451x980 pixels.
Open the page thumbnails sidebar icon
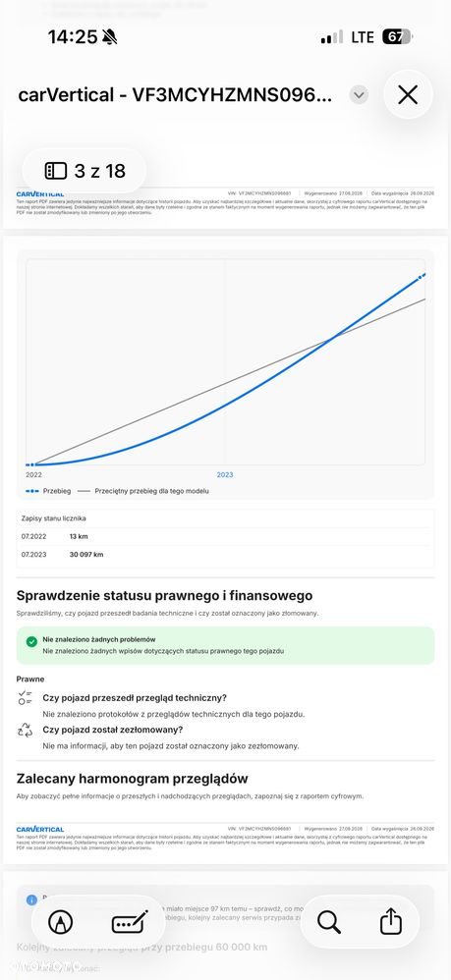[x=56, y=171]
